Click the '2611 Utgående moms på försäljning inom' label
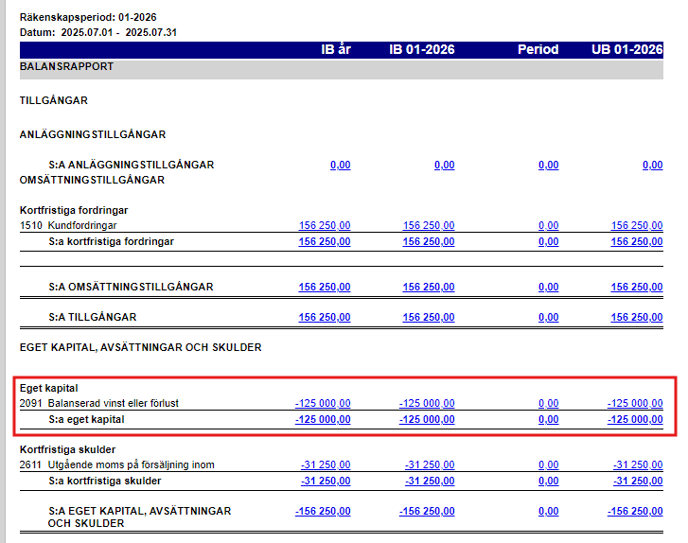 click(117, 464)
